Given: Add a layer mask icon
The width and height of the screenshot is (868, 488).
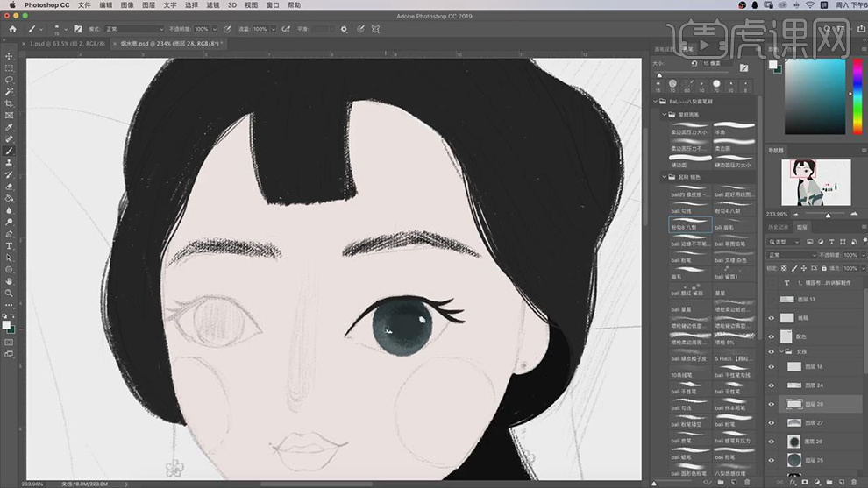Looking at the screenshot, I should click(x=804, y=483).
